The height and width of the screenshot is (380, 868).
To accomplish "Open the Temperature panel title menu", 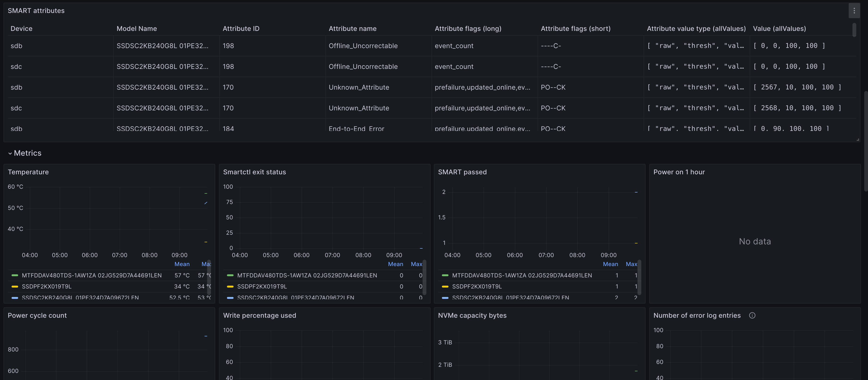I will pos(28,172).
